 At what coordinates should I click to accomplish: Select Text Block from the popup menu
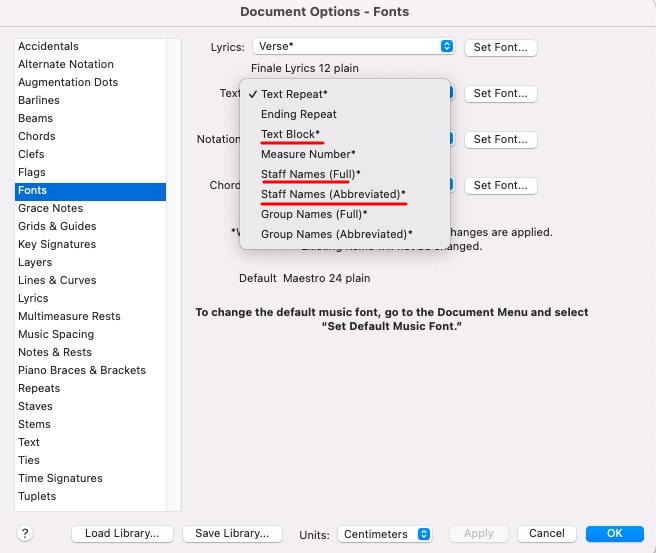pyautogui.click(x=290, y=134)
